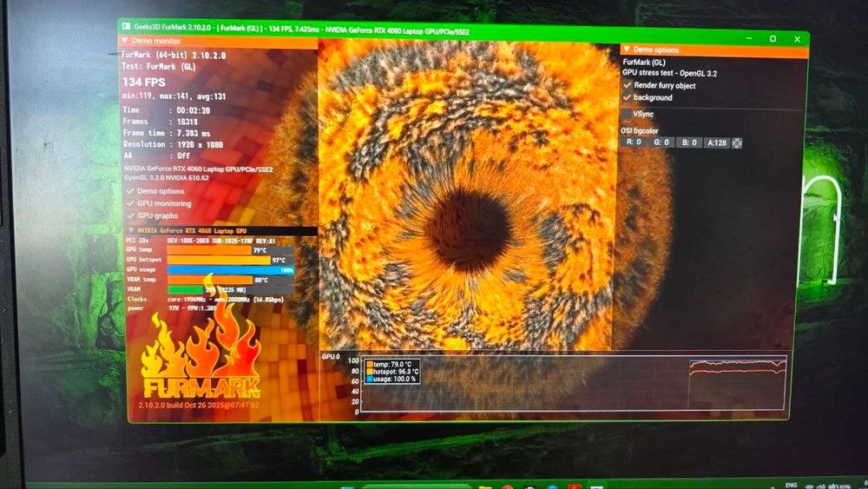This screenshot has width=868, height=489.
Task: Minimize the FurMark window
Action: point(749,38)
